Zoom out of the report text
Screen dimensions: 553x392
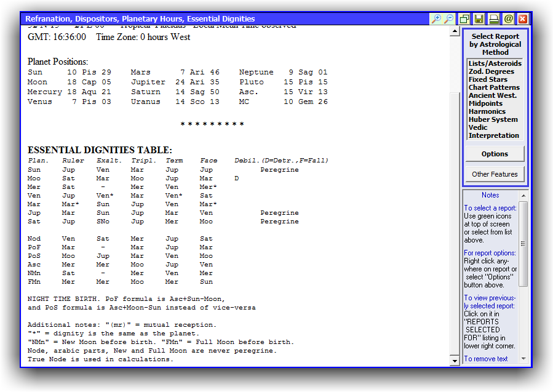[449, 19]
